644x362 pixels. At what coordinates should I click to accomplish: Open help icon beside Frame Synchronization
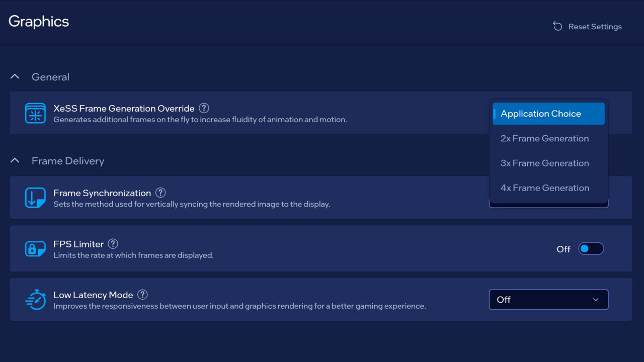(160, 193)
